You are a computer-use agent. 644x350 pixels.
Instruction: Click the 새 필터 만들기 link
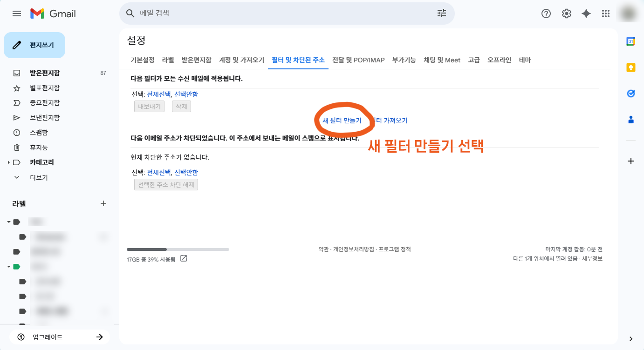click(342, 121)
